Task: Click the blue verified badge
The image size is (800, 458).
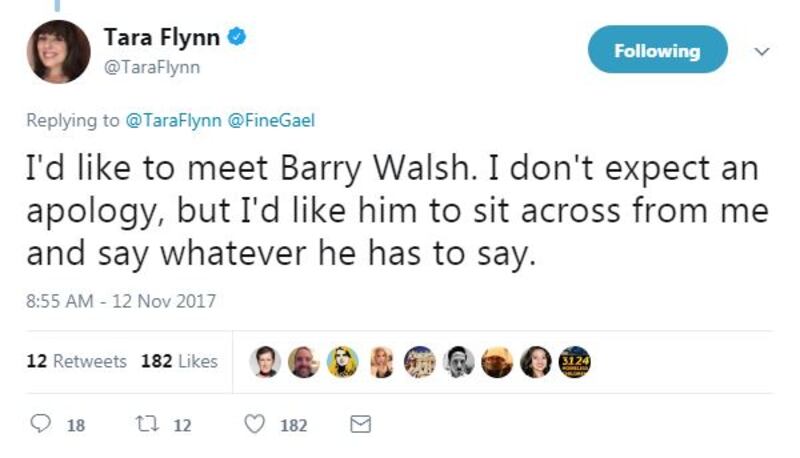Action: [238, 38]
